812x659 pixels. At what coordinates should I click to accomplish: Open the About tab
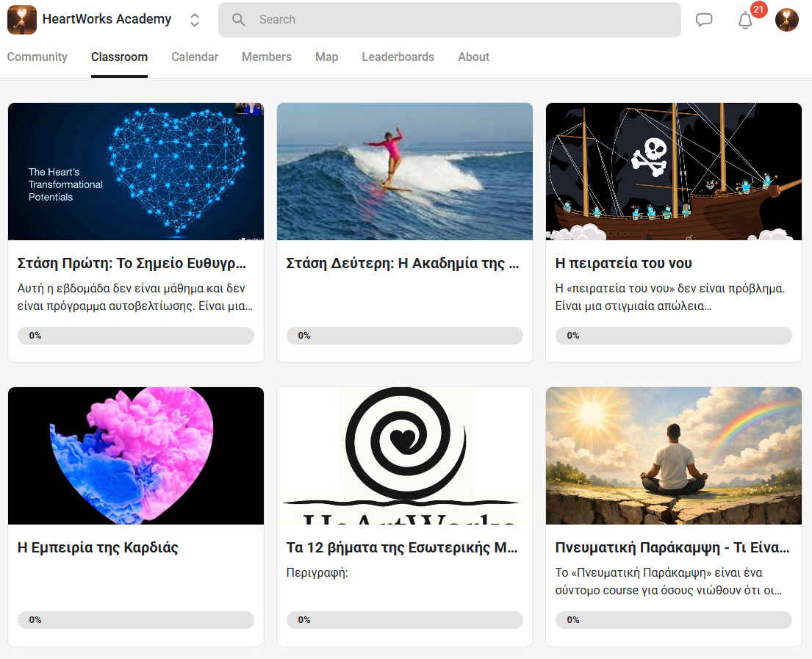473,57
